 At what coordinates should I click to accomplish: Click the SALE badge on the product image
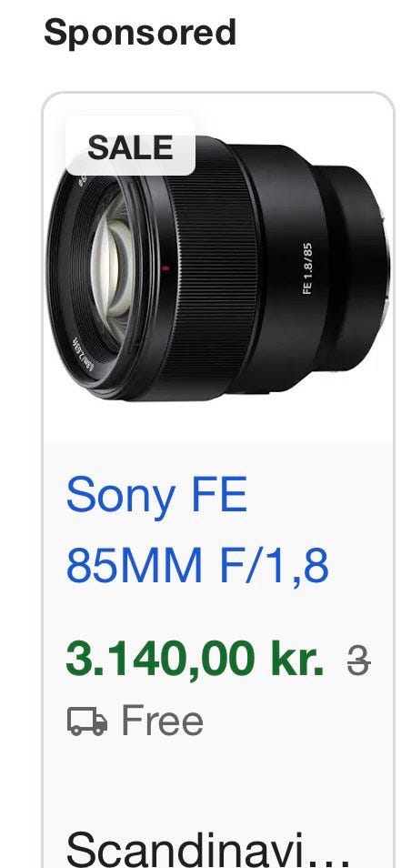tap(131, 146)
